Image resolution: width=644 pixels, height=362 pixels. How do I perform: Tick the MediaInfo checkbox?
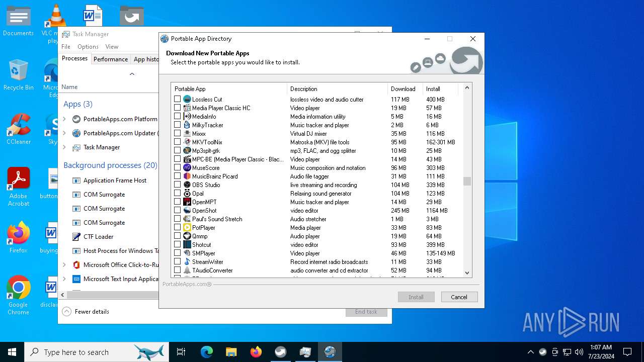[x=177, y=116]
